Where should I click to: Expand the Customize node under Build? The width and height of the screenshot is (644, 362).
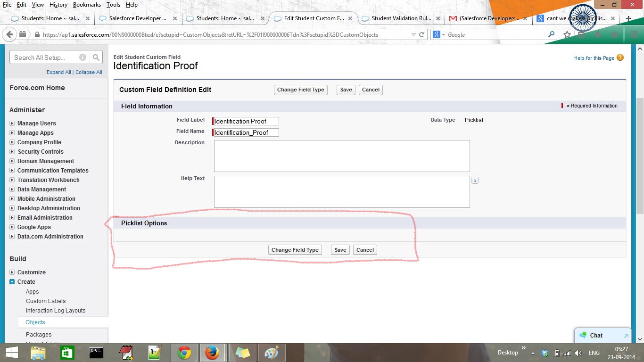coord(12,272)
